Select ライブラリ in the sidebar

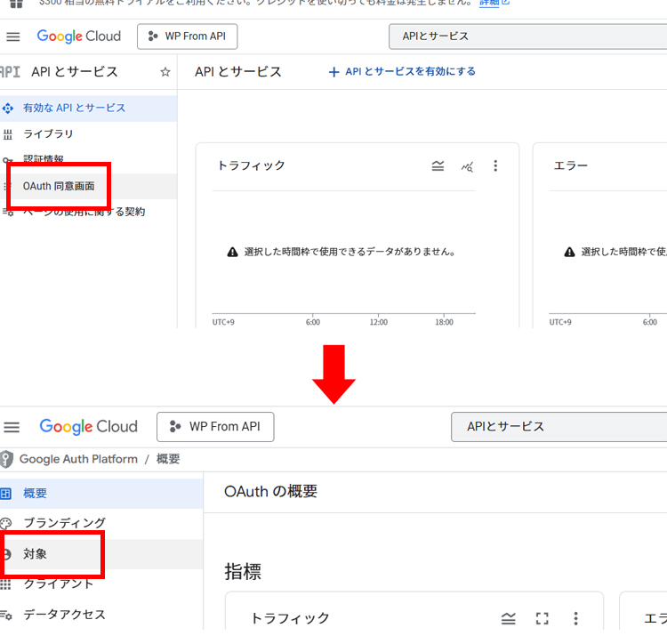click(x=48, y=134)
